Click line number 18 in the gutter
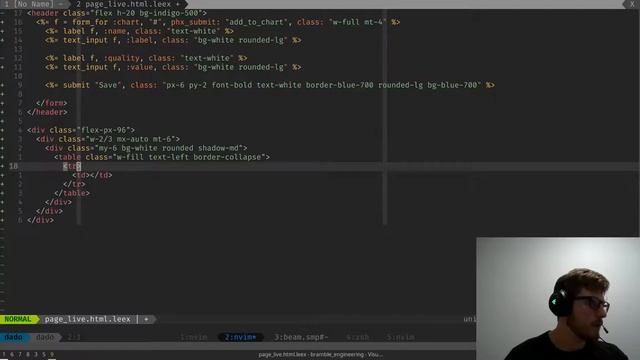 coord(13,166)
